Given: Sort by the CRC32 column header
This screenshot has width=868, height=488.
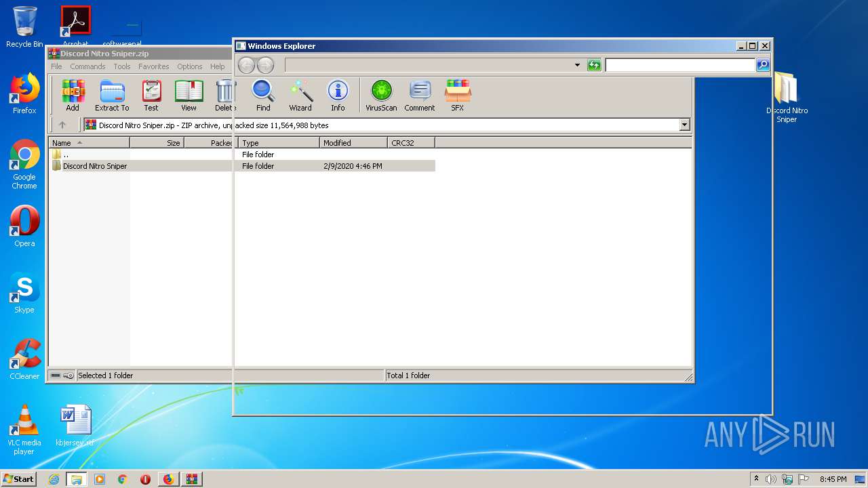Looking at the screenshot, I should pyautogui.click(x=411, y=143).
